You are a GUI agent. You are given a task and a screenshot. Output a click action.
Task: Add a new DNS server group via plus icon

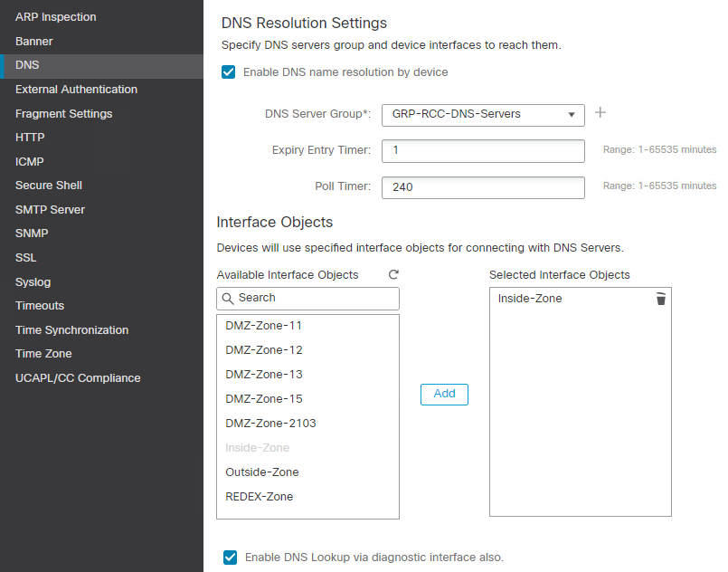[600, 113]
